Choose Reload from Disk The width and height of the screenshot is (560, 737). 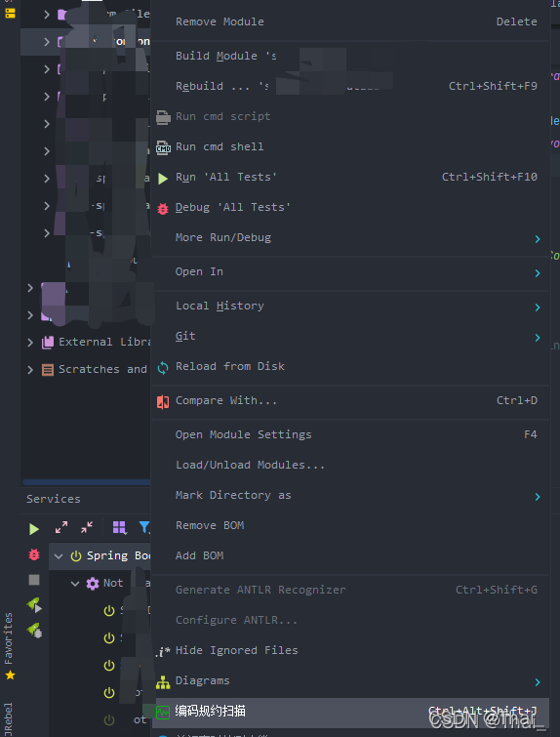tap(350, 367)
